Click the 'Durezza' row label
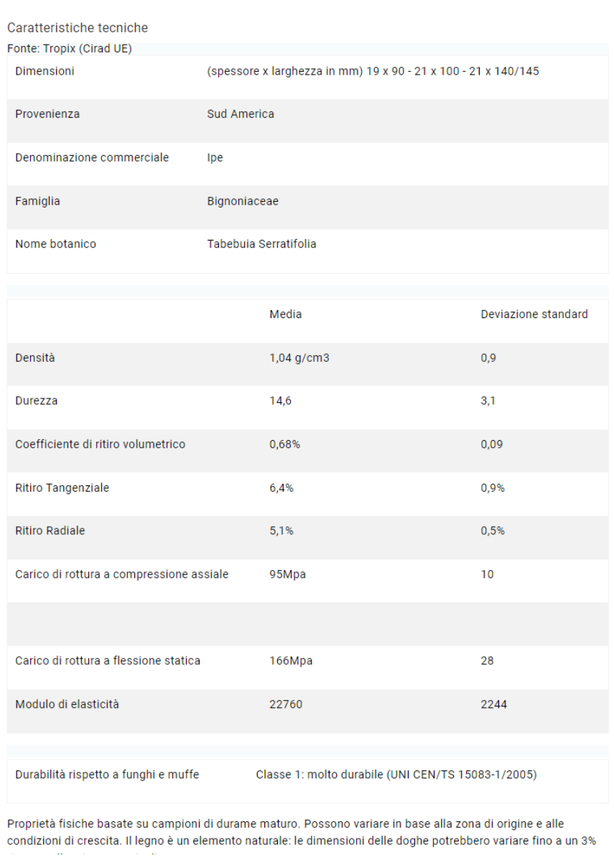This screenshot has height=868, width=614. [37, 401]
